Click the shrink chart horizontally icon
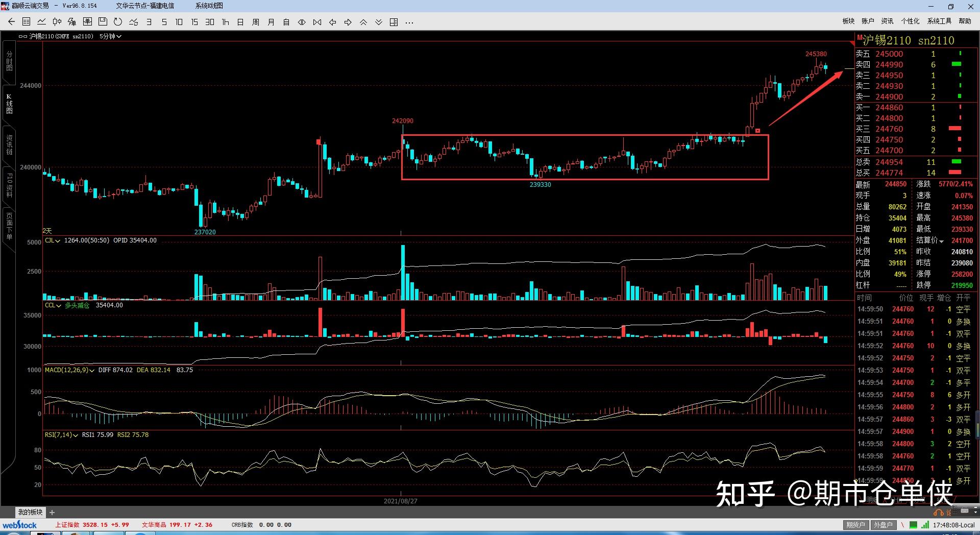The width and height of the screenshot is (980, 535). pyautogui.click(x=317, y=22)
